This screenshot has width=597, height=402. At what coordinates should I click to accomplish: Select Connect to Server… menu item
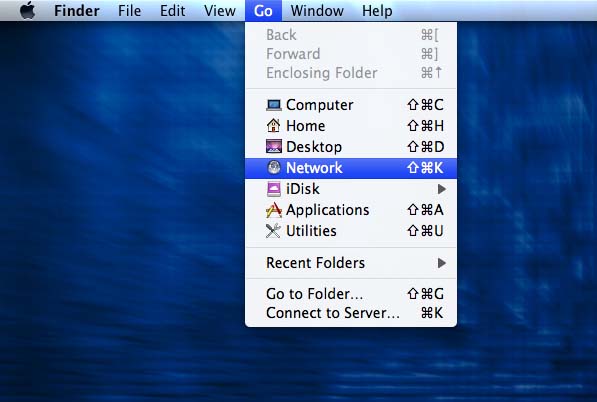point(351,313)
